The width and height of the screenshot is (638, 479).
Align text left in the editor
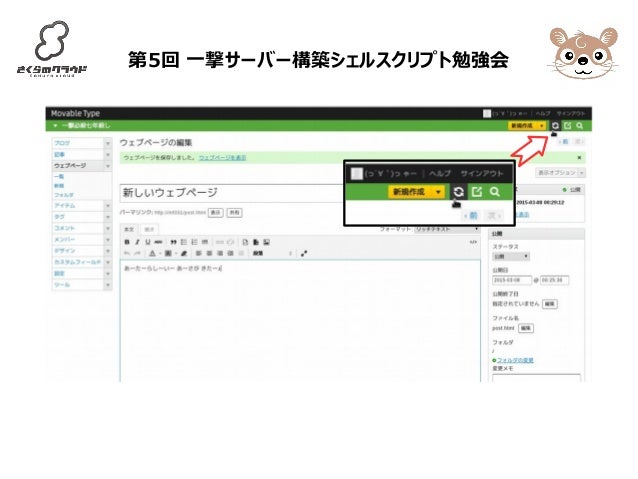[199, 253]
